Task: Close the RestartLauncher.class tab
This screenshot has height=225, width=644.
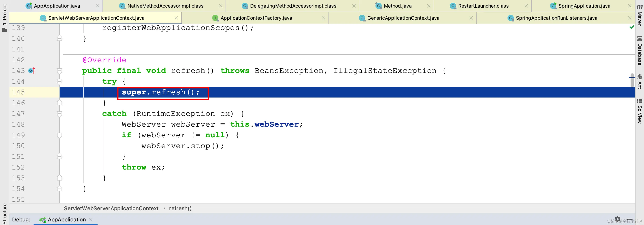Action: pos(526,6)
